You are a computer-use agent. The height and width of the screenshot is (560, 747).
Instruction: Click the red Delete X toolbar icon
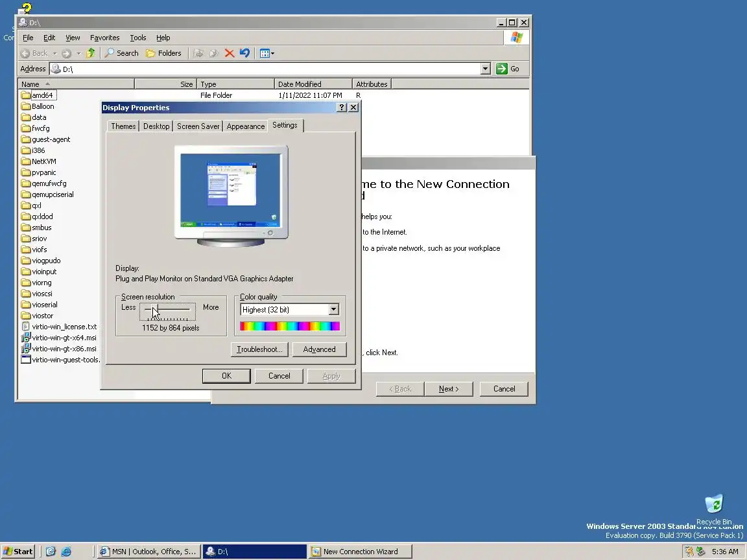[x=229, y=53]
